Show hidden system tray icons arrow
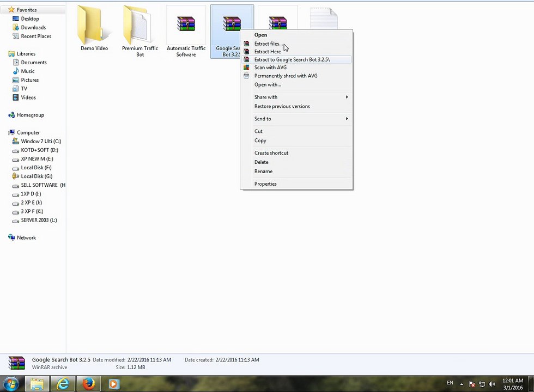534x392 pixels. pos(462,384)
